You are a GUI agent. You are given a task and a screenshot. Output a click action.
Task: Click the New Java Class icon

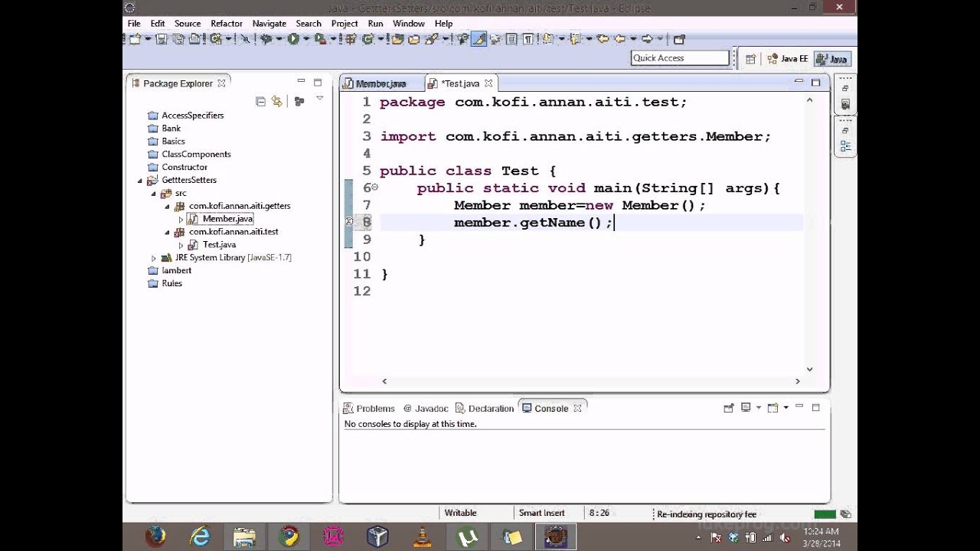[367, 39]
